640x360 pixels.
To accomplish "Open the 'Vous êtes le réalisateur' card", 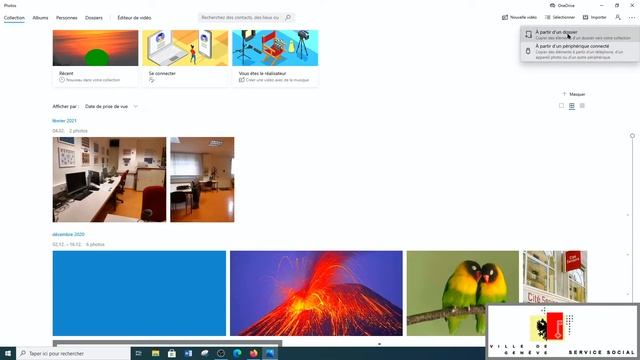I will [275, 58].
